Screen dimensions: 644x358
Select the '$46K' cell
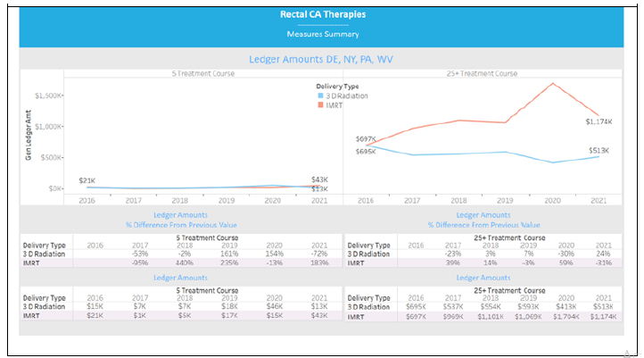point(274,306)
